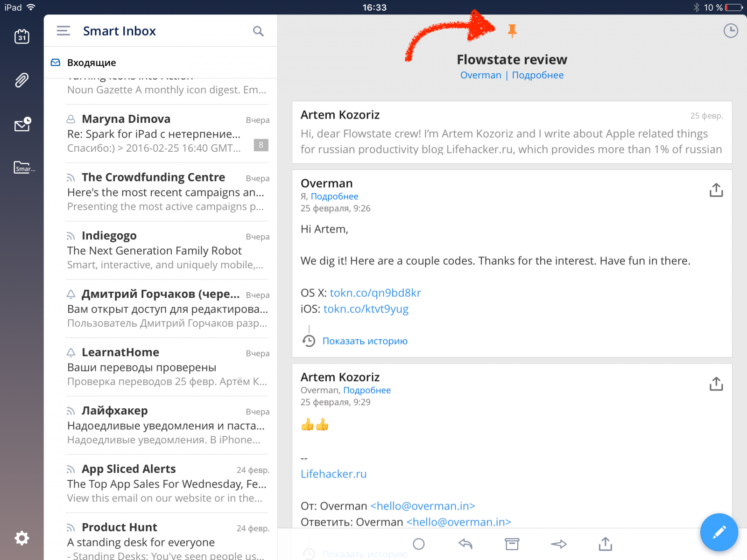Tap feed icon beside The Crowdfunding Centre
The image size is (747, 560).
(x=70, y=178)
